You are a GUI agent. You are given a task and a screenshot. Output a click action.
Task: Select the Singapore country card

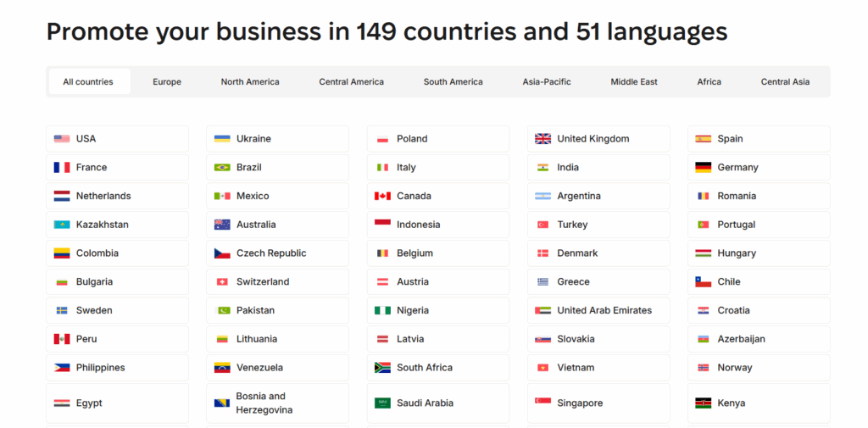click(x=598, y=403)
